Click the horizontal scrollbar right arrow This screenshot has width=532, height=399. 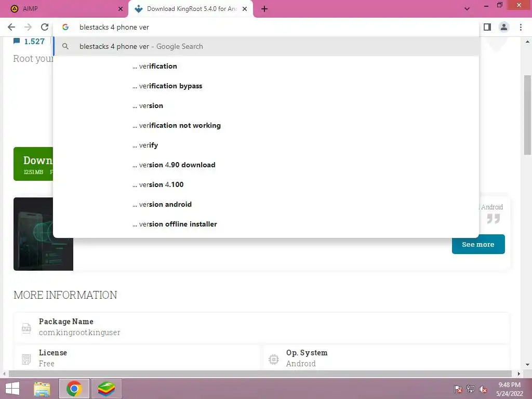(x=519, y=374)
